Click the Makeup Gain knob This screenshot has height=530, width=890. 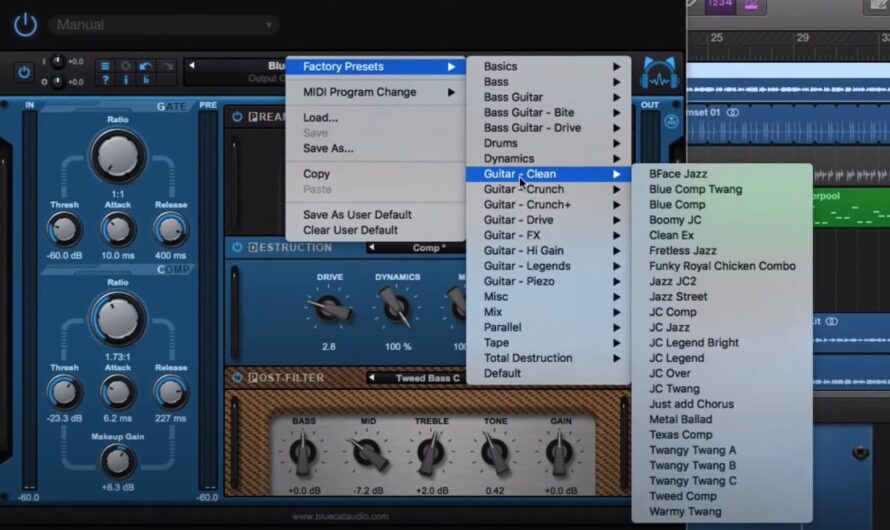pyautogui.click(x=117, y=461)
